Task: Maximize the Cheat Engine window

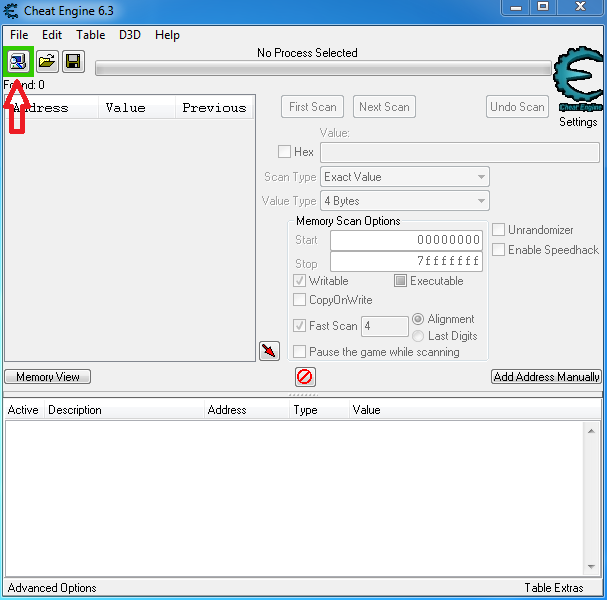Action: pos(544,7)
